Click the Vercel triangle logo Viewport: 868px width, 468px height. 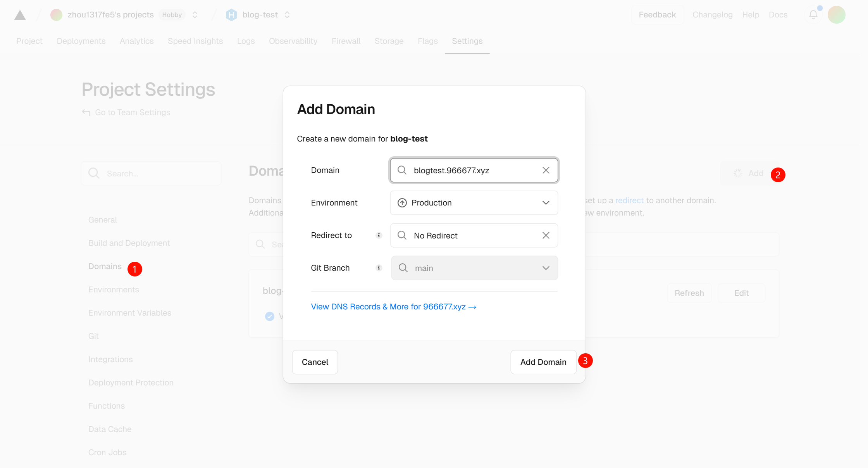(20, 15)
